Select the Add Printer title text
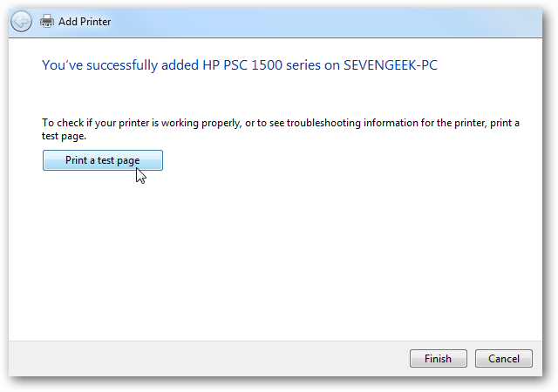The image size is (558, 392). pos(85,22)
